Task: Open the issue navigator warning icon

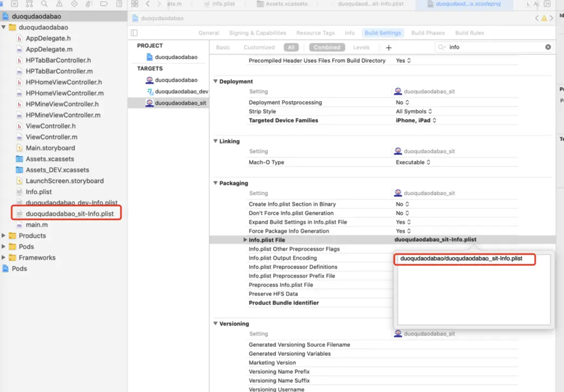Action: pyautogui.click(x=59, y=4)
